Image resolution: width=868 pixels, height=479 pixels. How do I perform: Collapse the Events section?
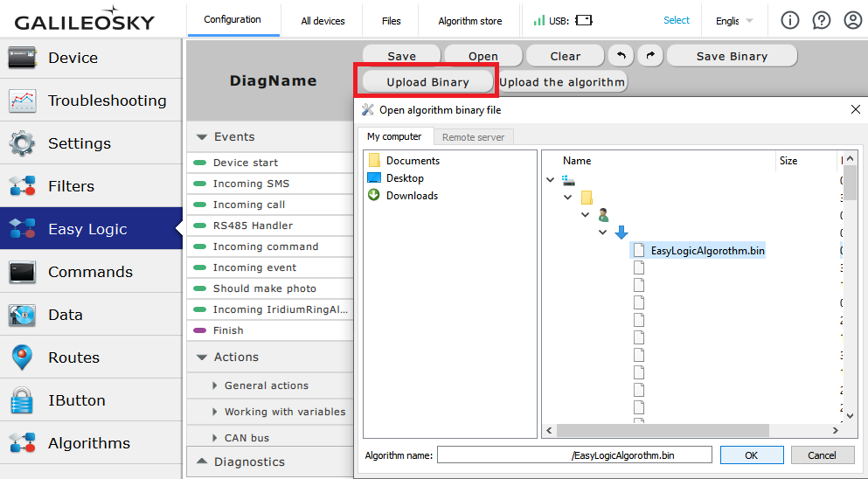(x=202, y=136)
